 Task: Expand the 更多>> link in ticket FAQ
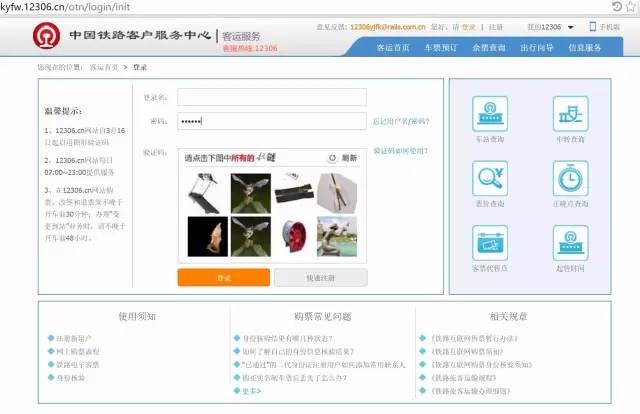coord(251,391)
